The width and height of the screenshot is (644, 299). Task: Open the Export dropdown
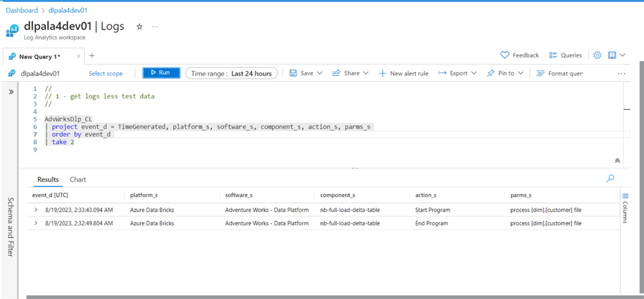457,73
